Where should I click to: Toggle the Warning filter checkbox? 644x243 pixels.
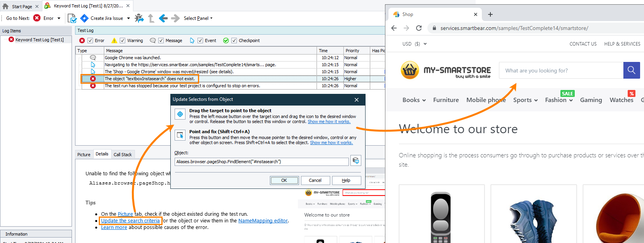(122, 40)
